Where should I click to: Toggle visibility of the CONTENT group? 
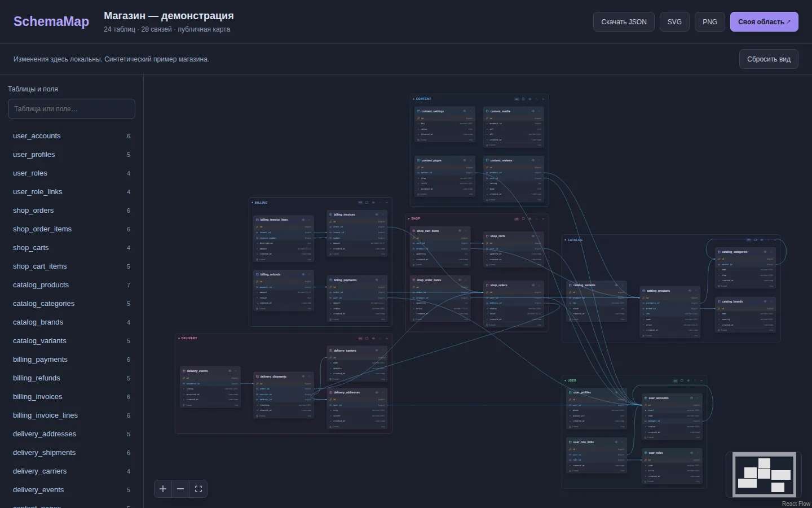click(530, 99)
